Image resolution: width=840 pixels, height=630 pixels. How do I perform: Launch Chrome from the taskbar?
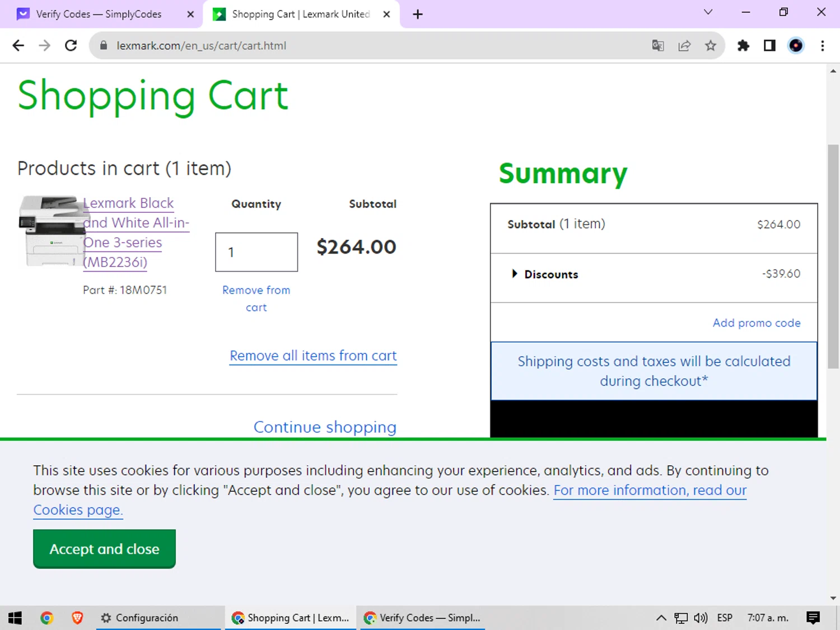(x=47, y=618)
